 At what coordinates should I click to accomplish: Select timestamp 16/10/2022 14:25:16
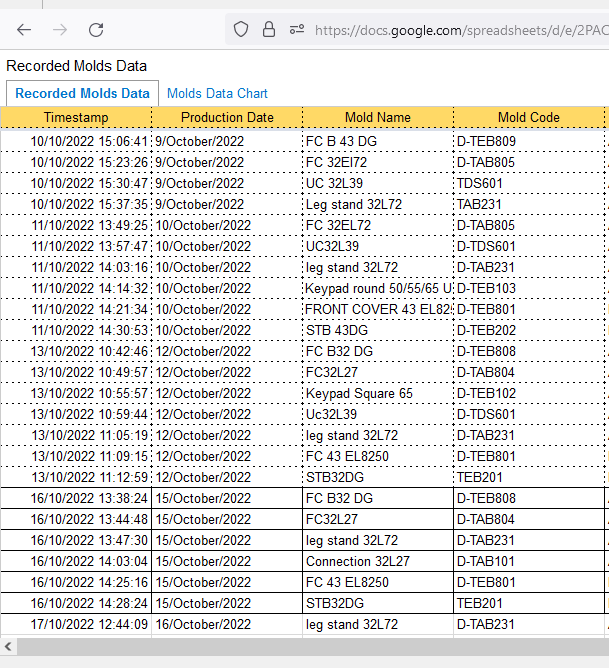point(76,582)
